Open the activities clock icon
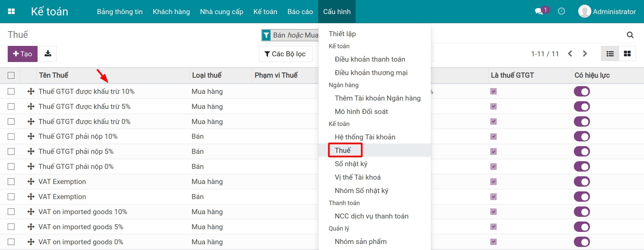This screenshot has width=644, height=250. [x=561, y=11]
